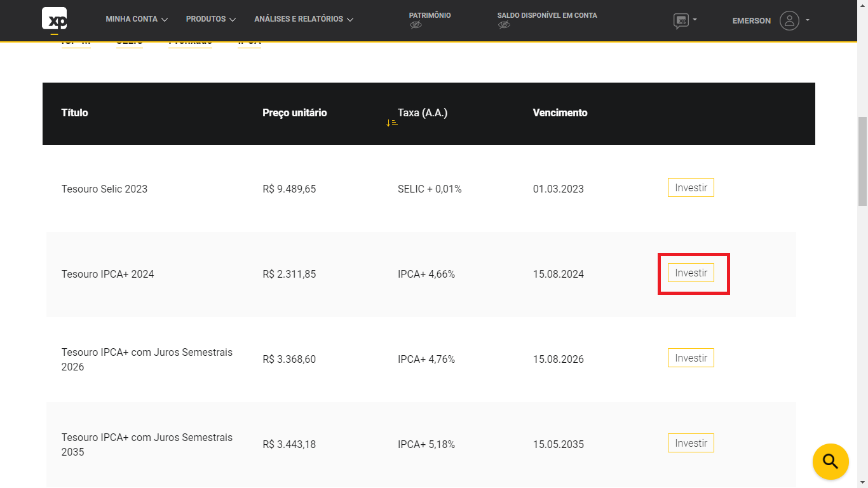Viewport: 868px width, 488px height.
Task: Click the rate IPCA+ 4,66%
Action: click(x=426, y=274)
